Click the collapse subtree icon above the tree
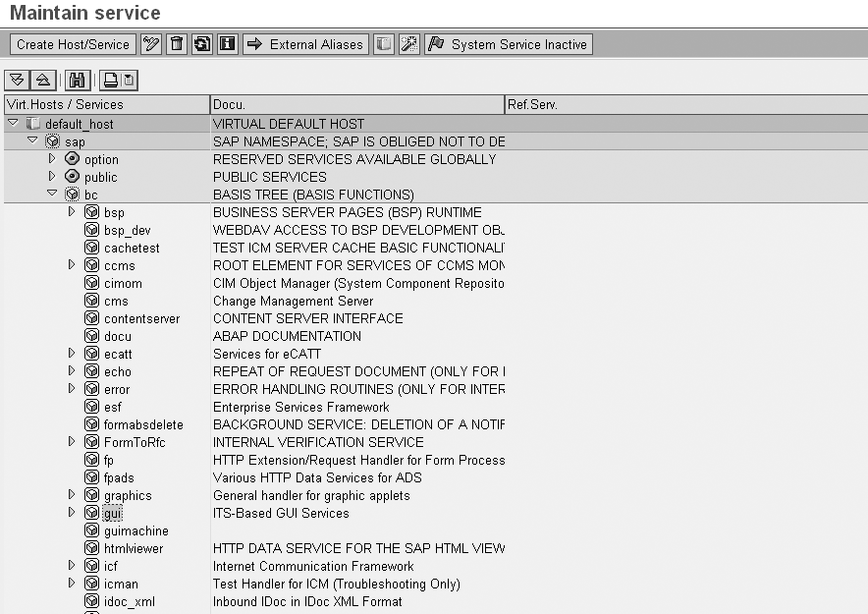The height and width of the screenshot is (614, 868). coord(42,81)
